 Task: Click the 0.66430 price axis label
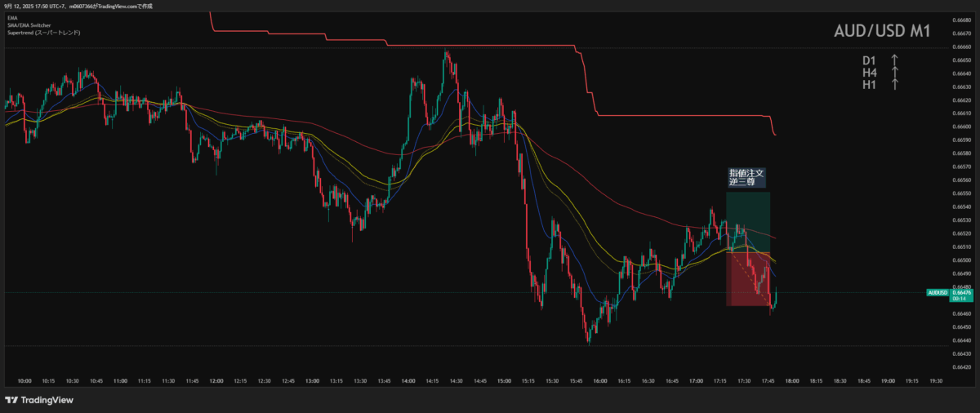[960, 353]
